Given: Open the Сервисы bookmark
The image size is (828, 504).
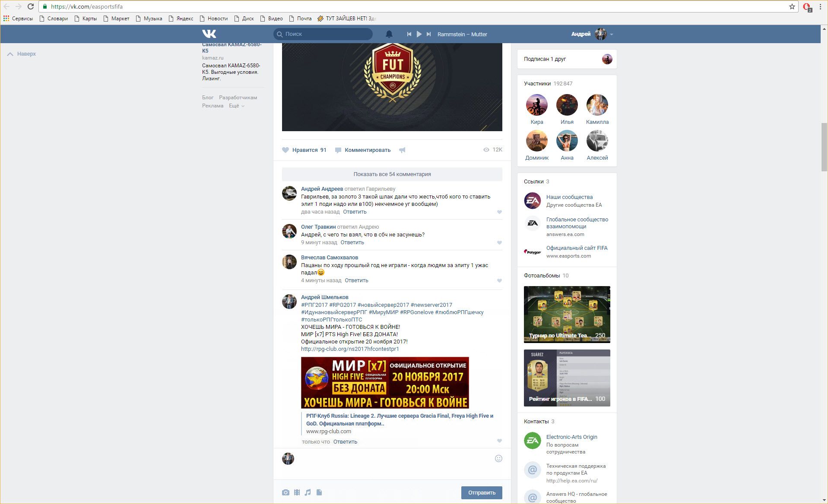Looking at the screenshot, I should coord(18,19).
